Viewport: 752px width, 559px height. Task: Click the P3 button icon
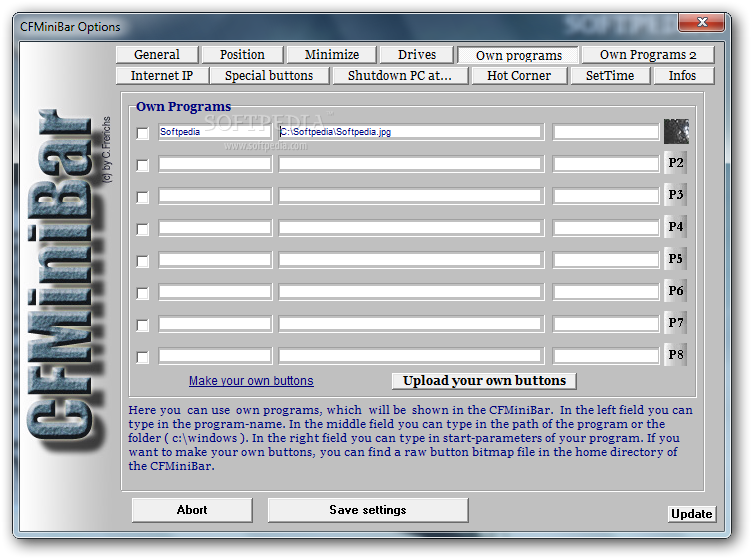point(675,195)
